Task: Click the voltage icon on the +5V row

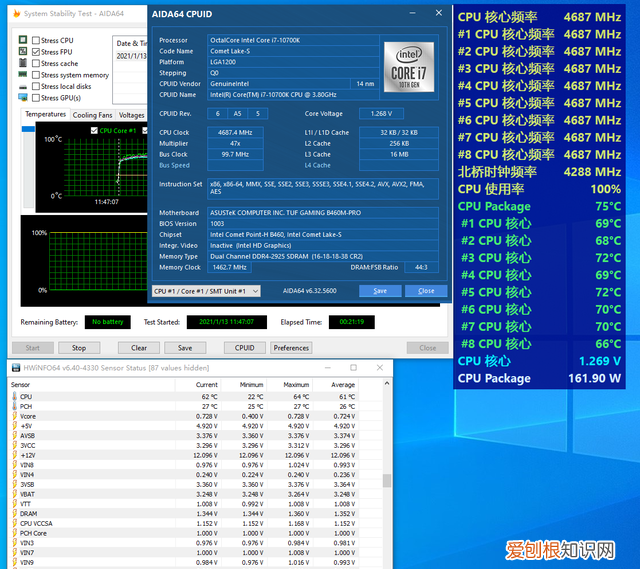Action: [15, 426]
